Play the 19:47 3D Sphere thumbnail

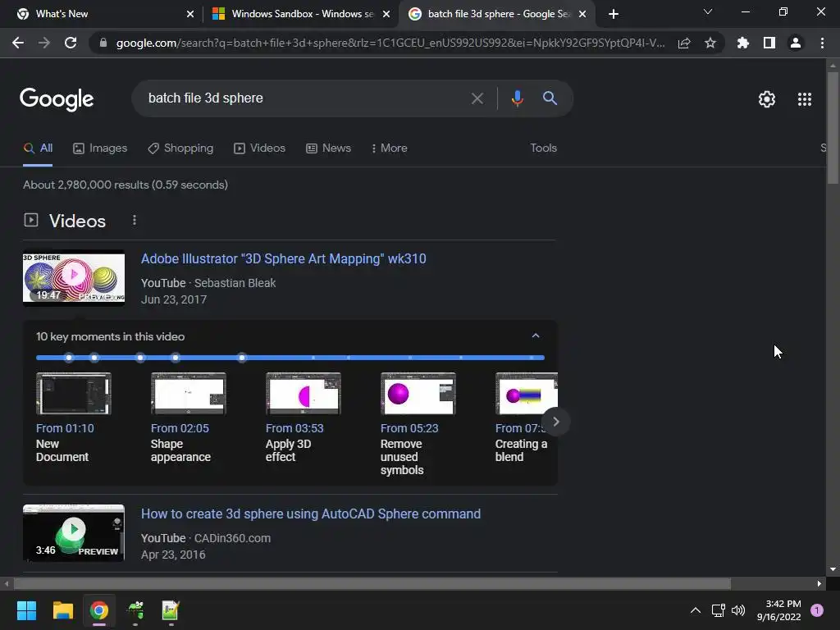pos(74,278)
